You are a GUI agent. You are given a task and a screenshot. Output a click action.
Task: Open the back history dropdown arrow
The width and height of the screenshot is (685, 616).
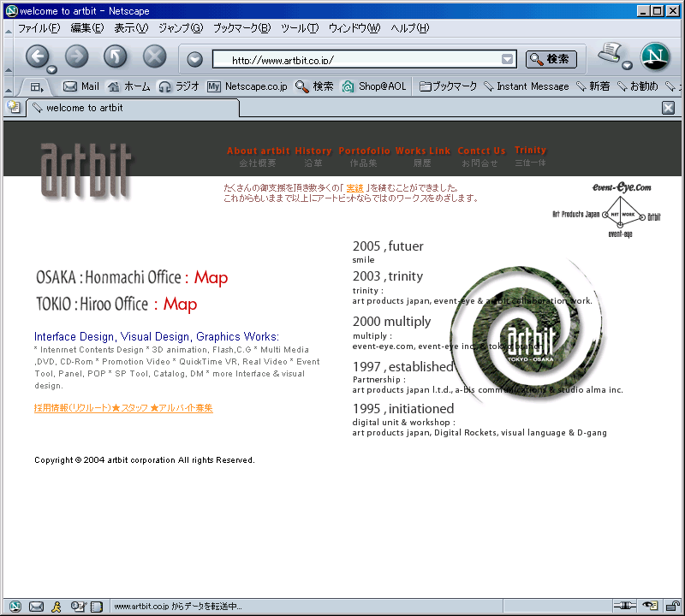point(52,69)
